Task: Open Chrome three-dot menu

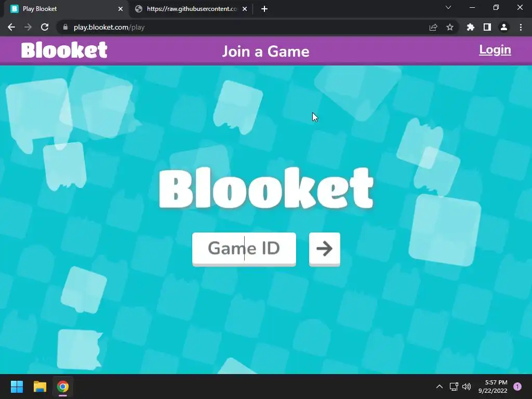Action: point(521,27)
